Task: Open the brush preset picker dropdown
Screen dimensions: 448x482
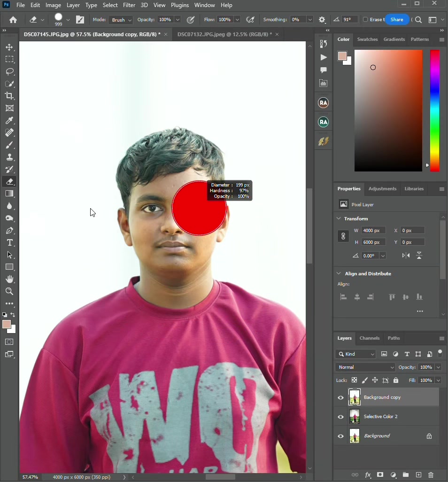Action: 68,20
